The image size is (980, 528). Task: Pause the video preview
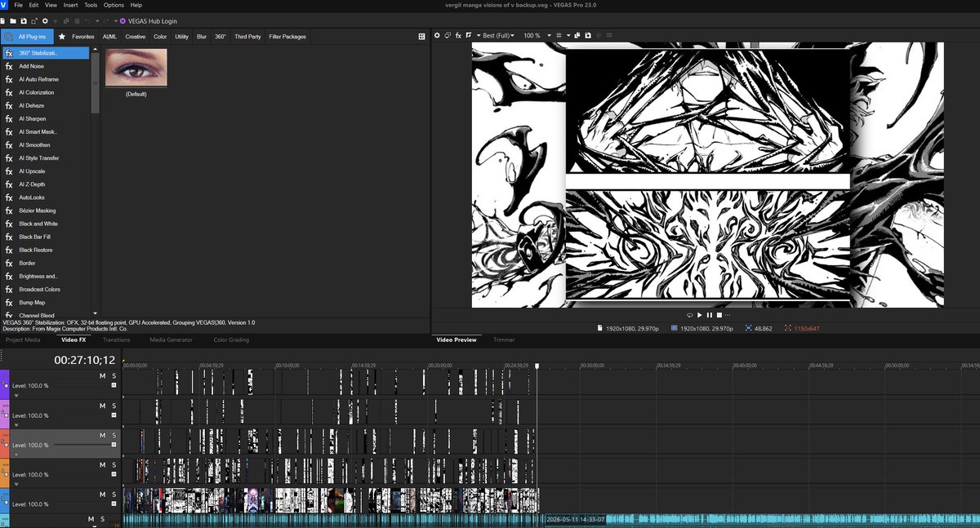tap(709, 315)
